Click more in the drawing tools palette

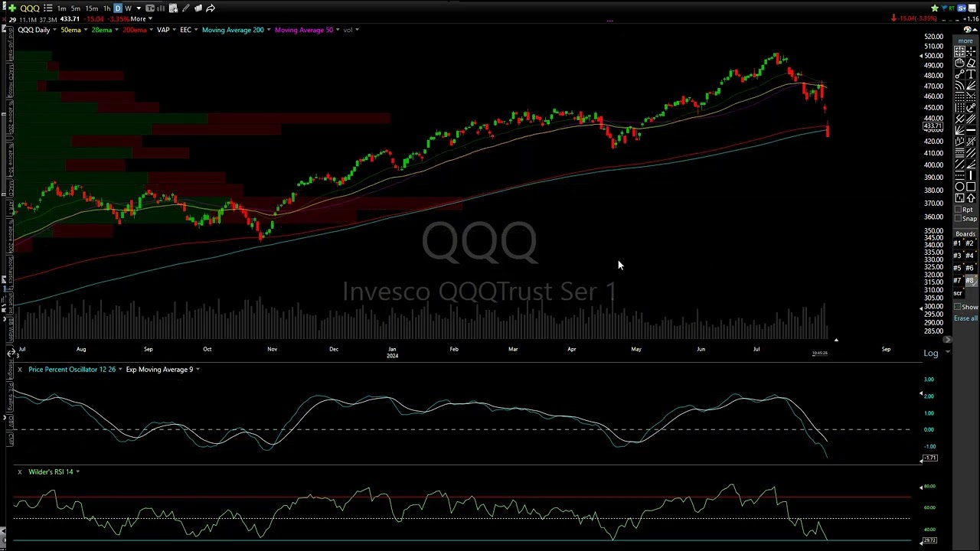coord(964,41)
